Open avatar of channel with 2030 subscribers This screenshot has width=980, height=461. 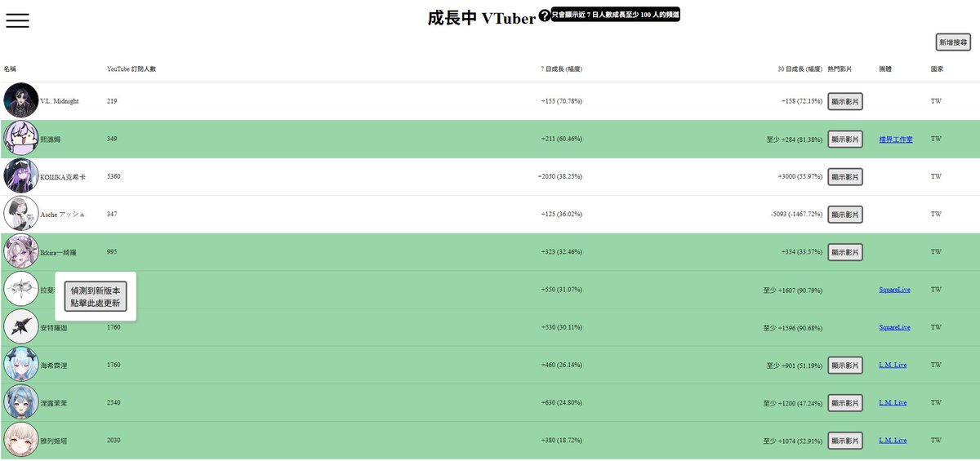pos(21,441)
